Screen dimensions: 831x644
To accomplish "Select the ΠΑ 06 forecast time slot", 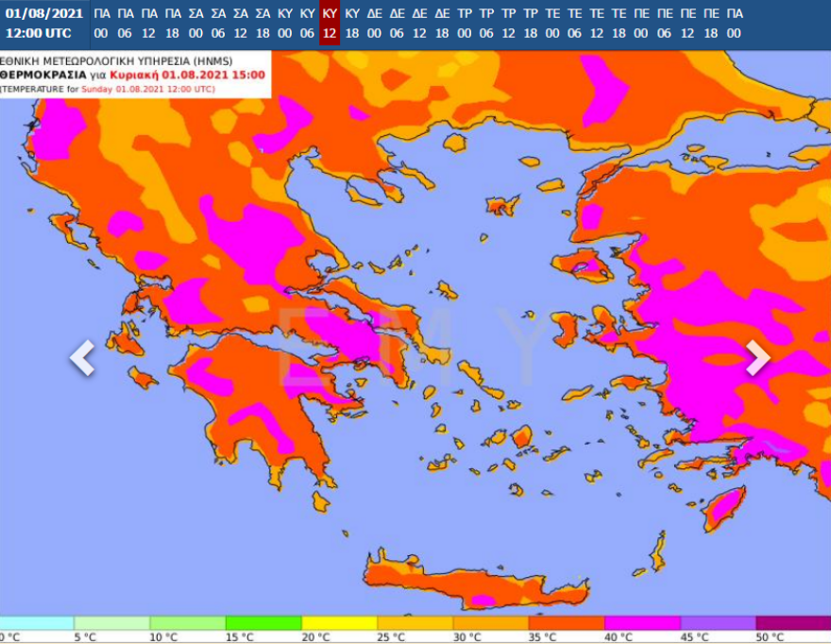I will point(125,23).
